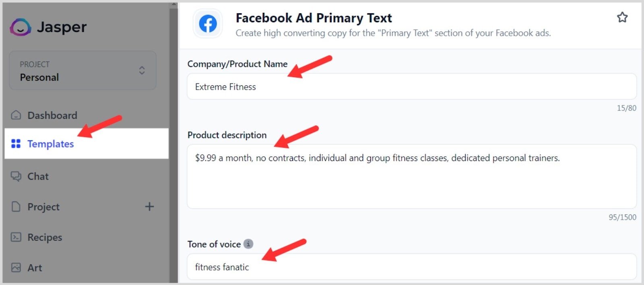
Task: Click the Chat bubbles icon
Action: click(16, 176)
